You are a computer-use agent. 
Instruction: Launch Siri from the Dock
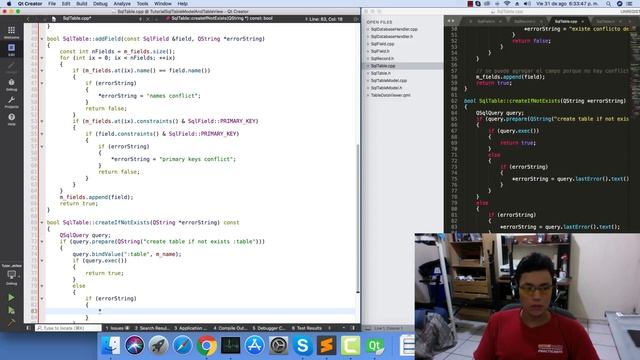tap(134, 345)
